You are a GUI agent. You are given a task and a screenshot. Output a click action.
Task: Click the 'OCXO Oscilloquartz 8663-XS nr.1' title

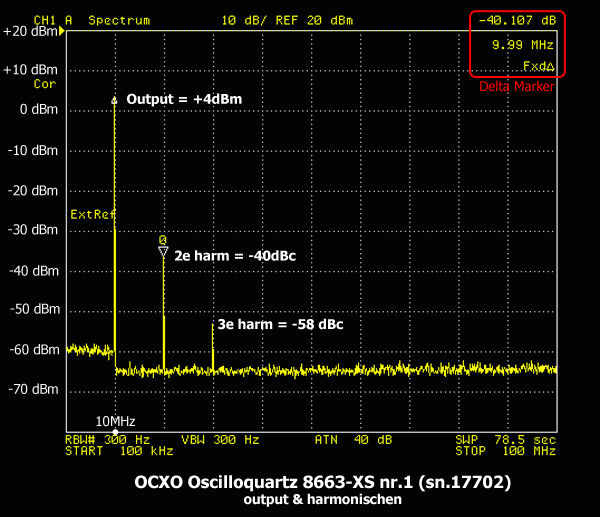323,482
